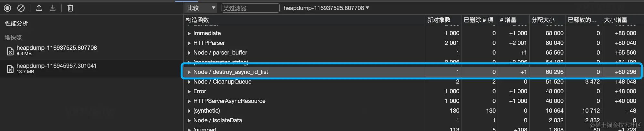This screenshot has width=644, height=131.
Task: Sort by the 分配大小 column header
Action: (x=543, y=20)
